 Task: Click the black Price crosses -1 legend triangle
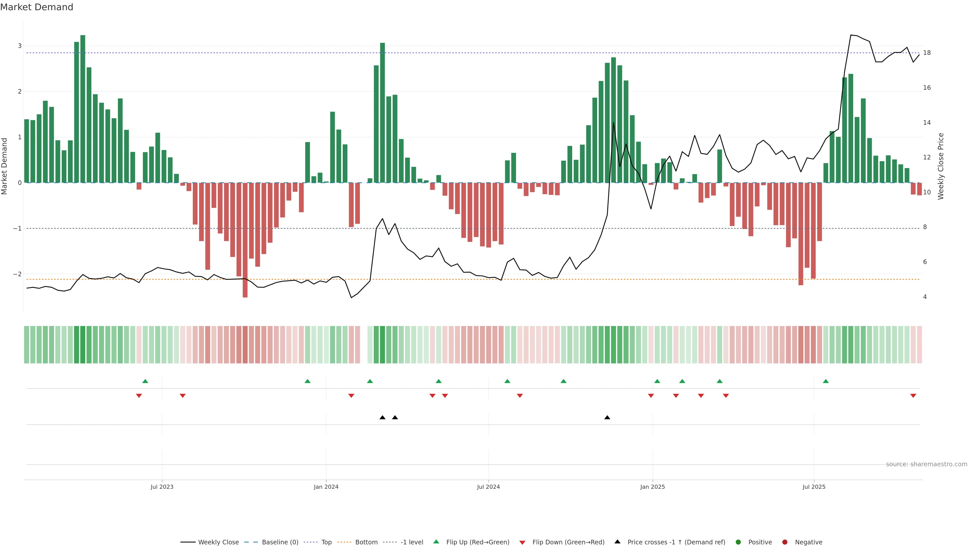pos(617,542)
